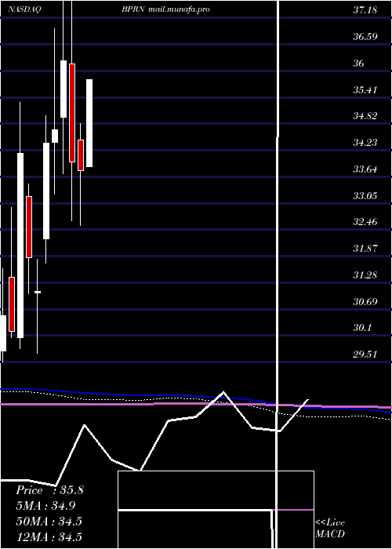Click the 30.1 price axis label
392x549 pixels.
pyautogui.click(x=362, y=328)
